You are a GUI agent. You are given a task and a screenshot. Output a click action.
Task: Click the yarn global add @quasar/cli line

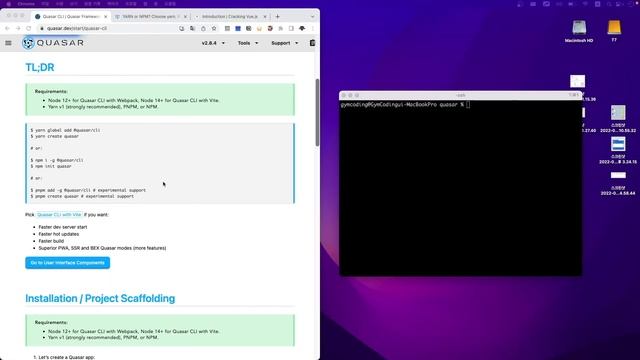tap(65, 130)
